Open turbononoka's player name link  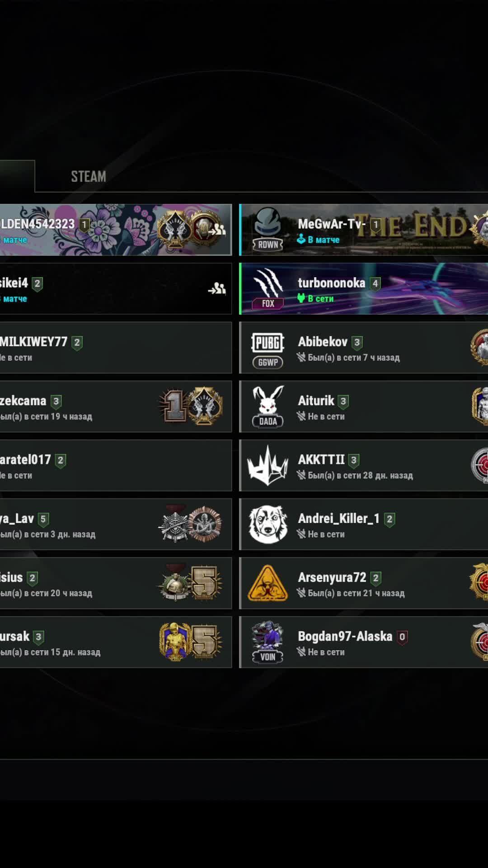tap(331, 283)
